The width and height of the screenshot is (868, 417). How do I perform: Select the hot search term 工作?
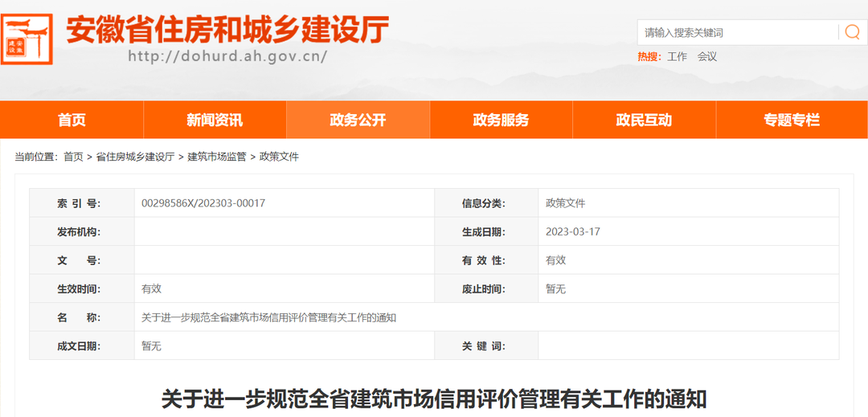(677, 57)
